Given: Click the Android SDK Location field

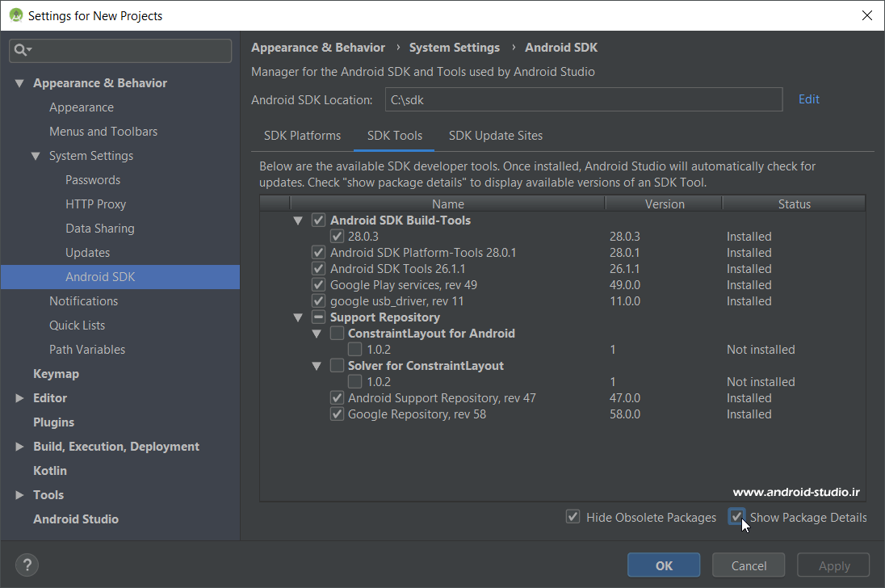Looking at the screenshot, I should pyautogui.click(x=584, y=99).
